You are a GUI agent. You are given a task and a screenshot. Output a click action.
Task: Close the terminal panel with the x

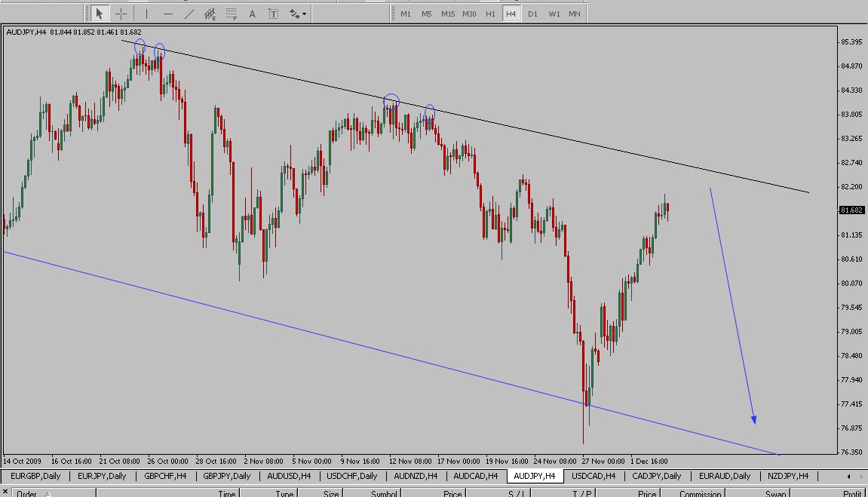pyautogui.click(x=5, y=492)
